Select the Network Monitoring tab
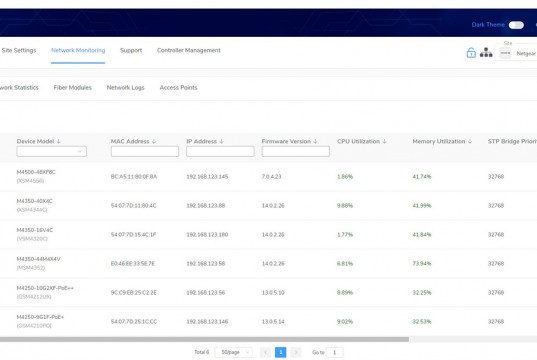Viewport: 537px width, 360px height. tap(78, 50)
